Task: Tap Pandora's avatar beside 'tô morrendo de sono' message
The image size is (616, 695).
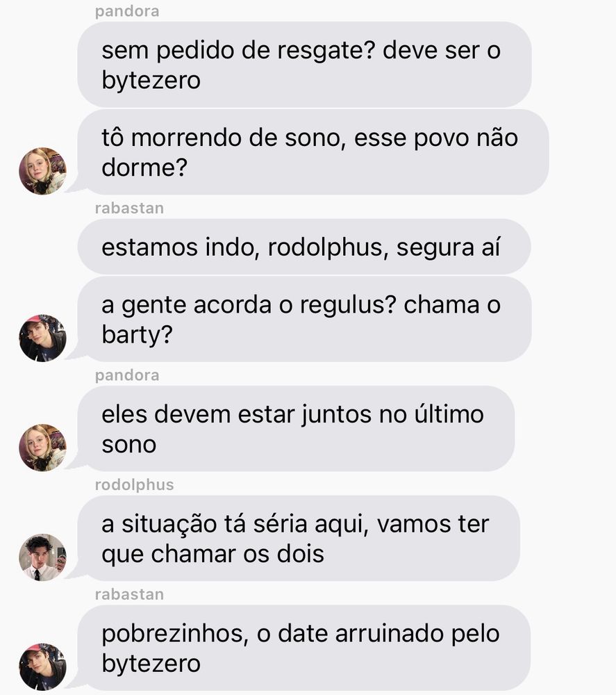Action: point(42,171)
